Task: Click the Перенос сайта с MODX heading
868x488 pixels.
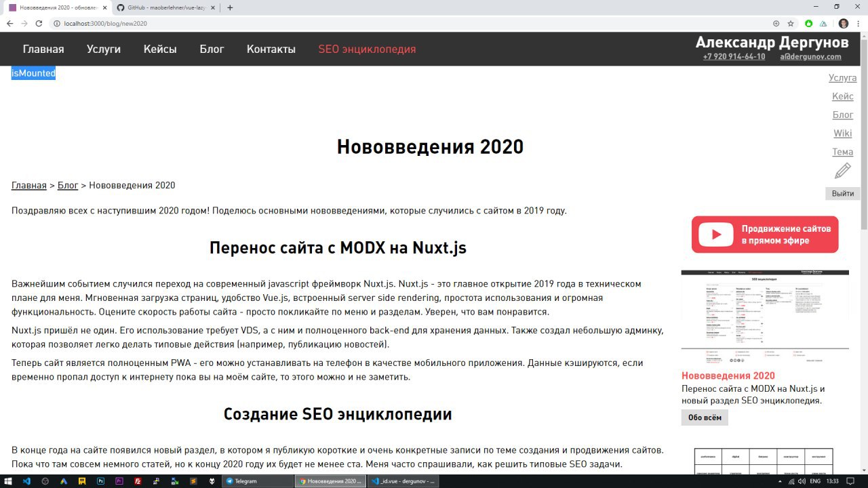Action: pyautogui.click(x=338, y=248)
